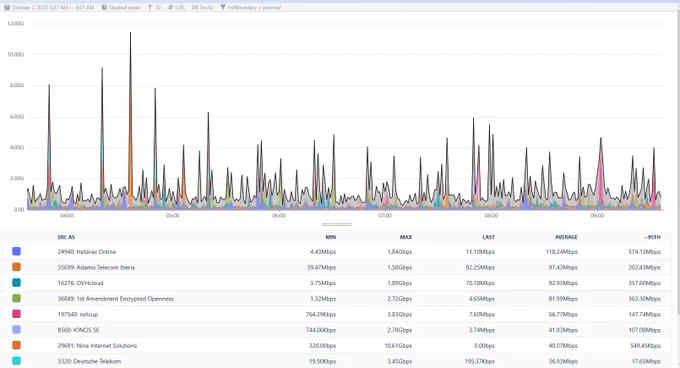Viewport: 680px width, 368px height.
Task: Toggle 1st Amendment Encrypted Openness swatch
Action: pos(16,298)
